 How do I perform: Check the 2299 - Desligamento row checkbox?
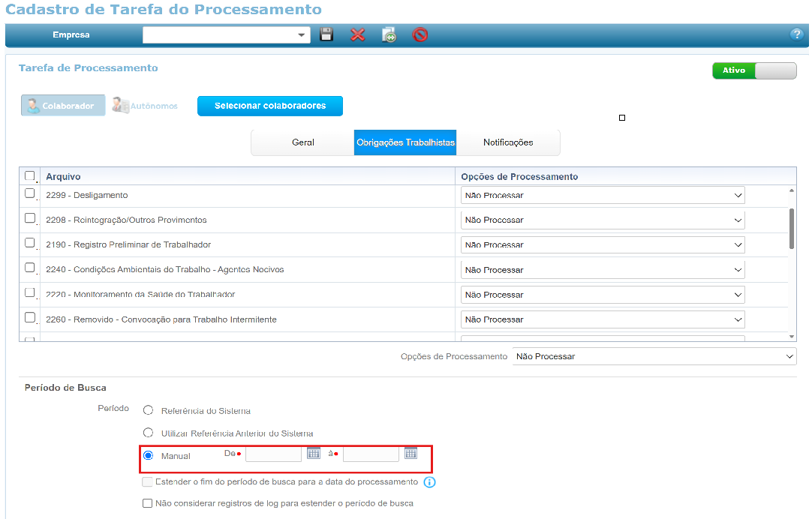click(x=30, y=193)
